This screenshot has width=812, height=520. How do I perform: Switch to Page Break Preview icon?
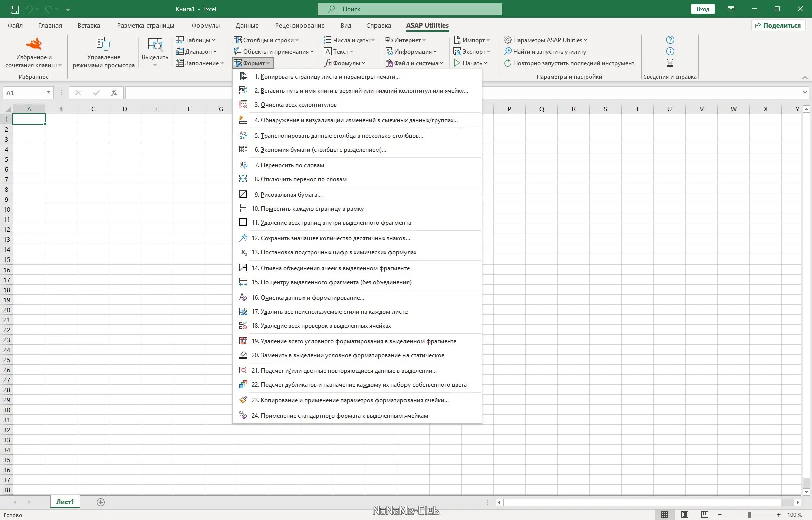pyautogui.click(x=705, y=515)
